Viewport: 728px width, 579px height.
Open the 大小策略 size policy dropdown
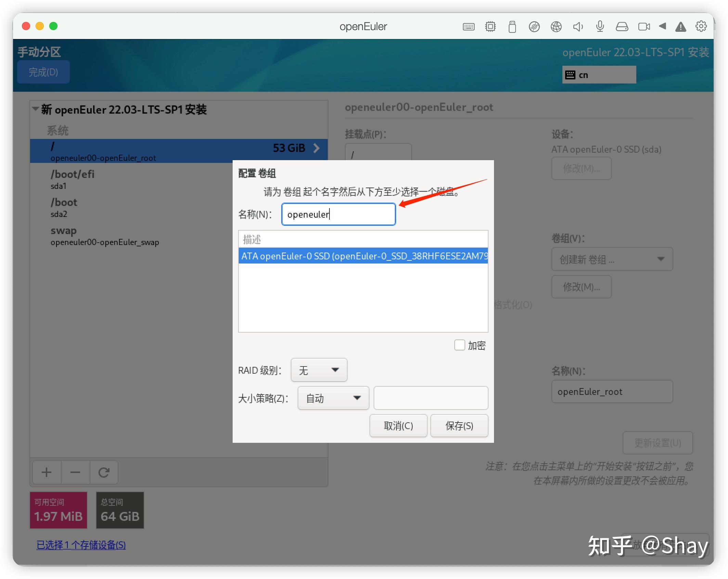tap(333, 398)
